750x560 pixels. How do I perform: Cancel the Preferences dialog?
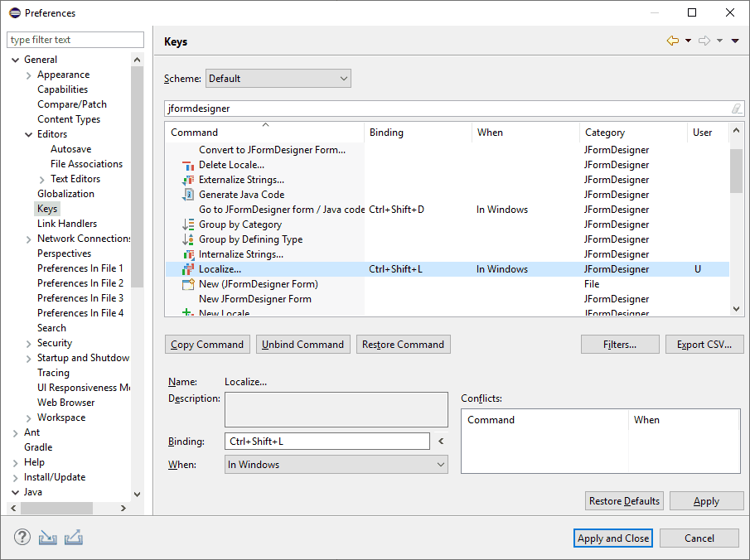tap(699, 538)
